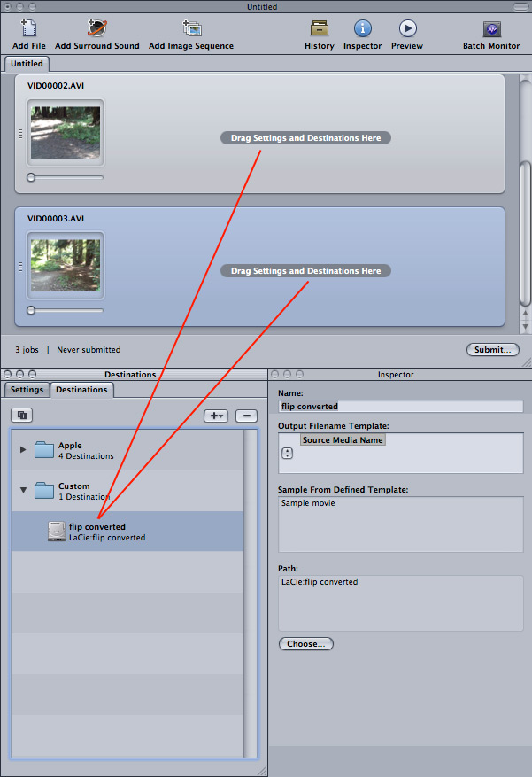Click the 3 jobs status text
The height and width of the screenshot is (777, 532).
click(x=27, y=349)
